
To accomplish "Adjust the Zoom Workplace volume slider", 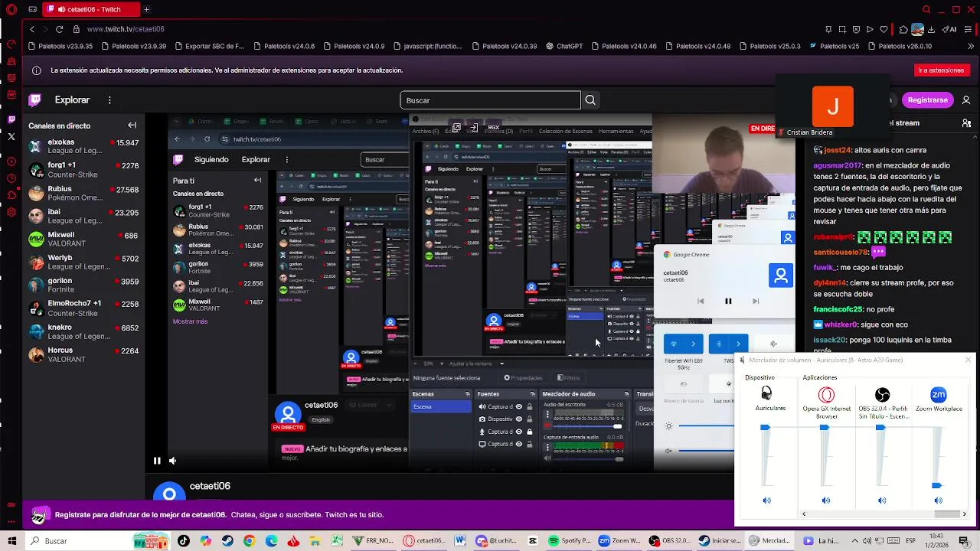I will [x=936, y=485].
